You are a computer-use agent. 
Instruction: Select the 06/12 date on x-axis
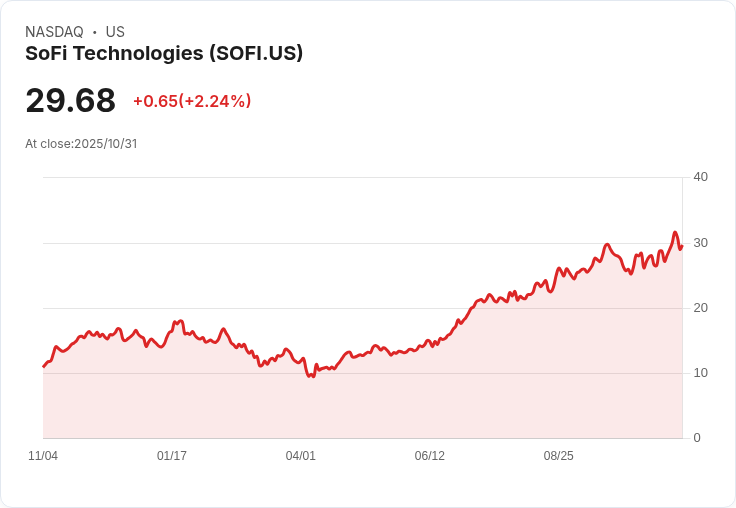coord(430,456)
